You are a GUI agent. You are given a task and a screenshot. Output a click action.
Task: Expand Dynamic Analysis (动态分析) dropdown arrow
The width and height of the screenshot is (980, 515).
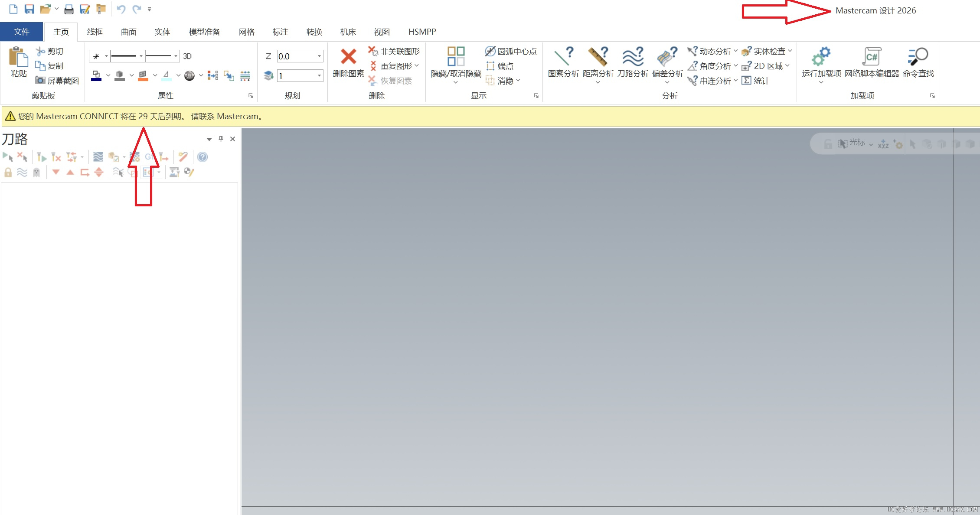tap(735, 51)
